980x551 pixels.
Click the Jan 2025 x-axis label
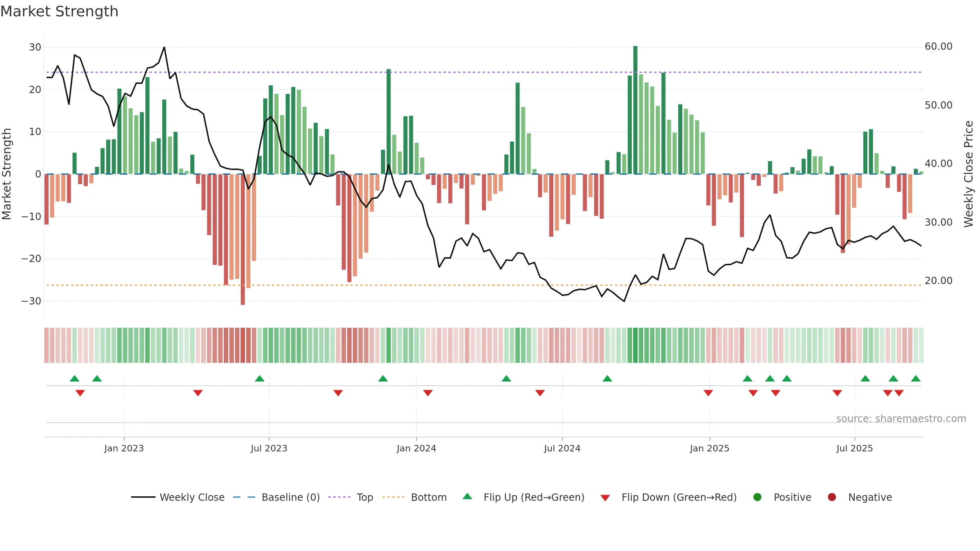click(x=710, y=448)
